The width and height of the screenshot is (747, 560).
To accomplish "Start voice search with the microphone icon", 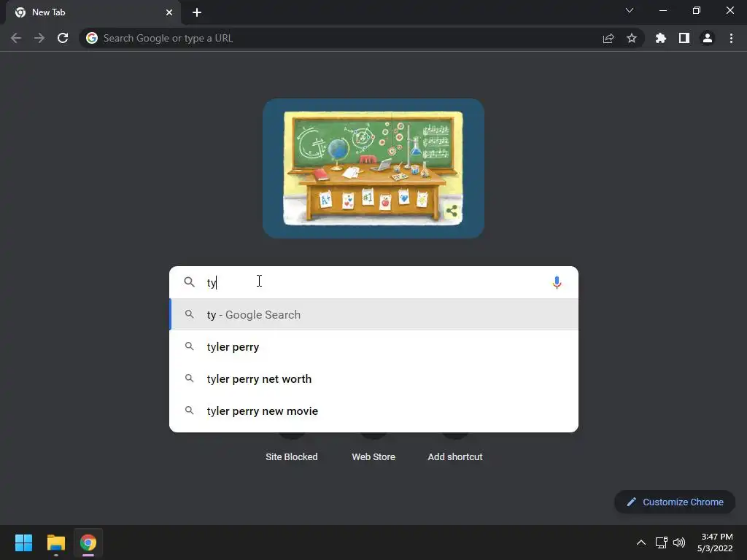I will pyautogui.click(x=557, y=282).
